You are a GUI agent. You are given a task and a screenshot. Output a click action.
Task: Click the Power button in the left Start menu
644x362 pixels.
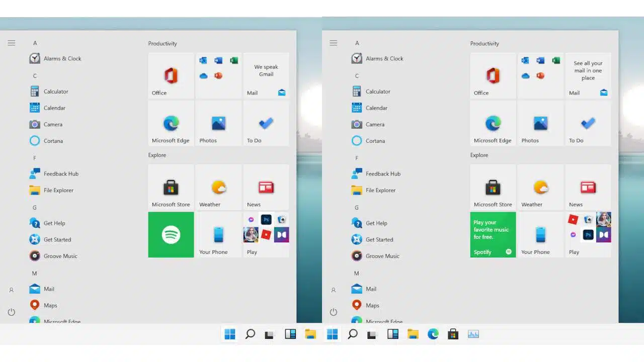[x=12, y=312]
